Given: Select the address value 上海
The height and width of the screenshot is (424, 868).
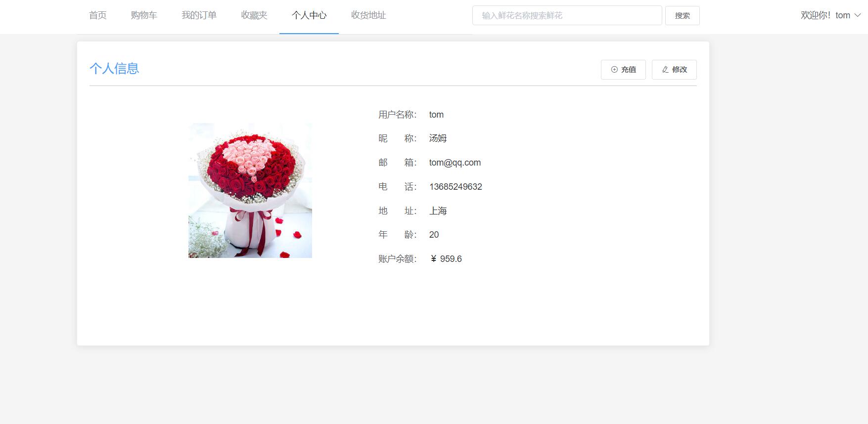Looking at the screenshot, I should point(438,211).
